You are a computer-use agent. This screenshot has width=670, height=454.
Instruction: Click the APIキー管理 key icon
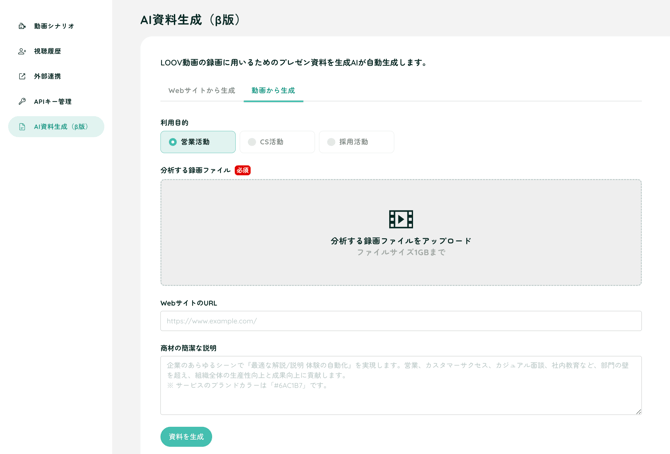pos(22,101)
